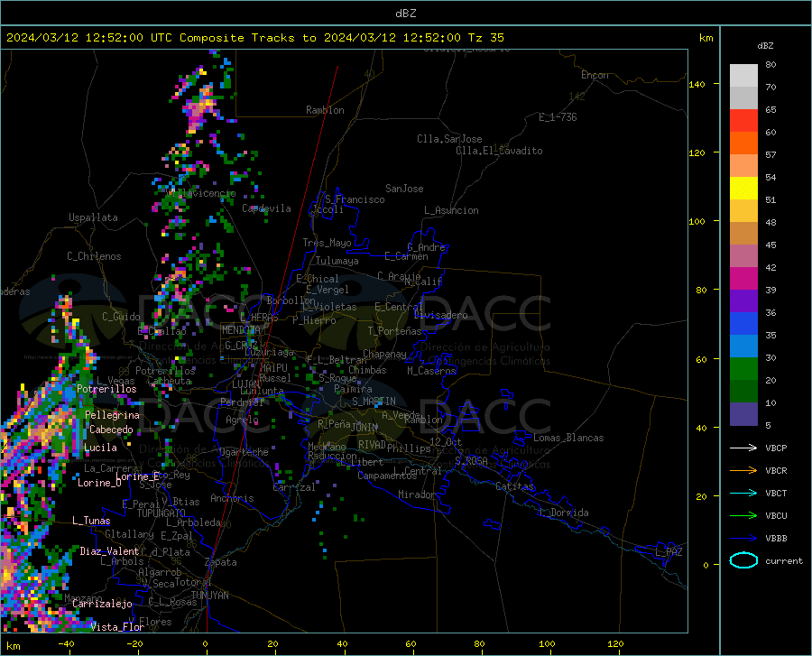Click the Divisadero label

tap(440, 315)
